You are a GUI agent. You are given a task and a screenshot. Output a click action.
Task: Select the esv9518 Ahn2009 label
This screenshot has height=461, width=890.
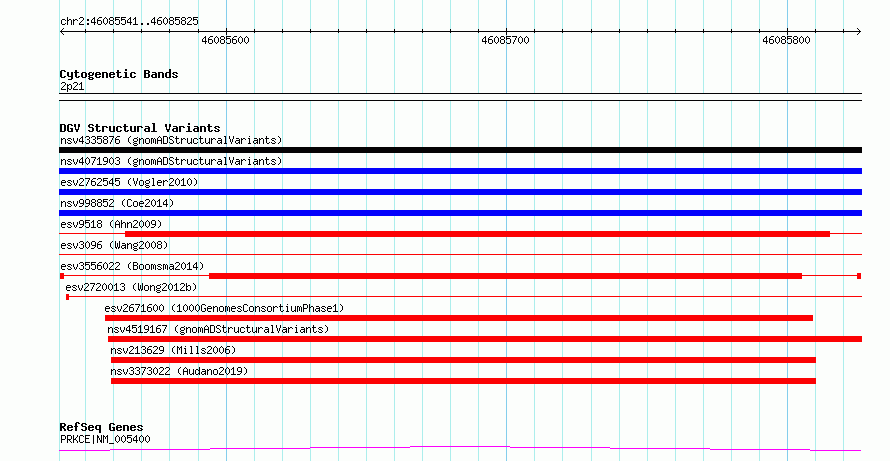pos(111,224)
